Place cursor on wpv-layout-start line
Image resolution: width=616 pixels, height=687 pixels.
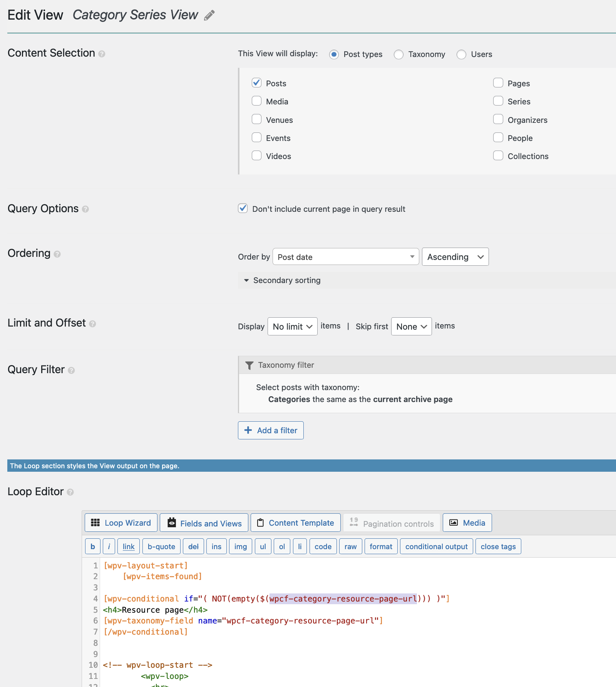pos(146,566)
